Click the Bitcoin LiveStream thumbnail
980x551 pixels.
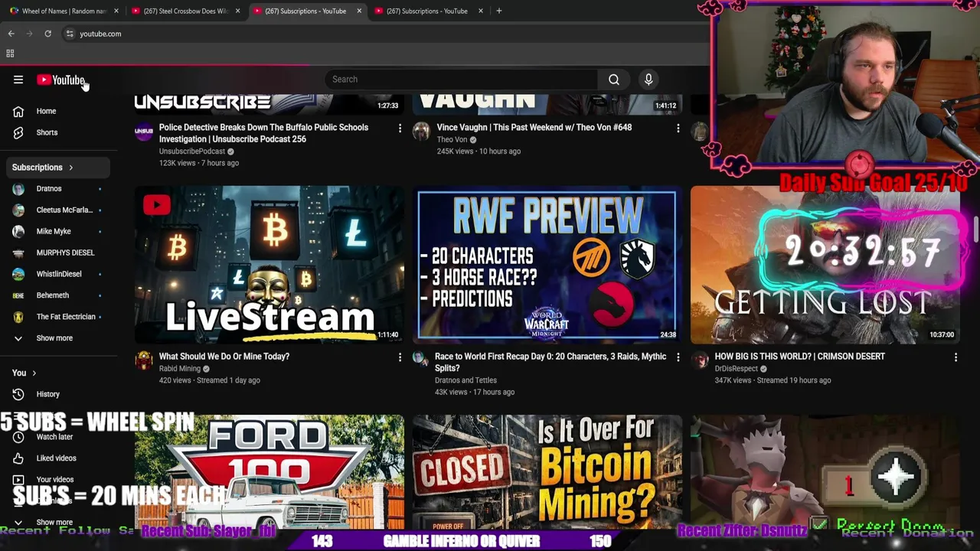coord(269,265)
